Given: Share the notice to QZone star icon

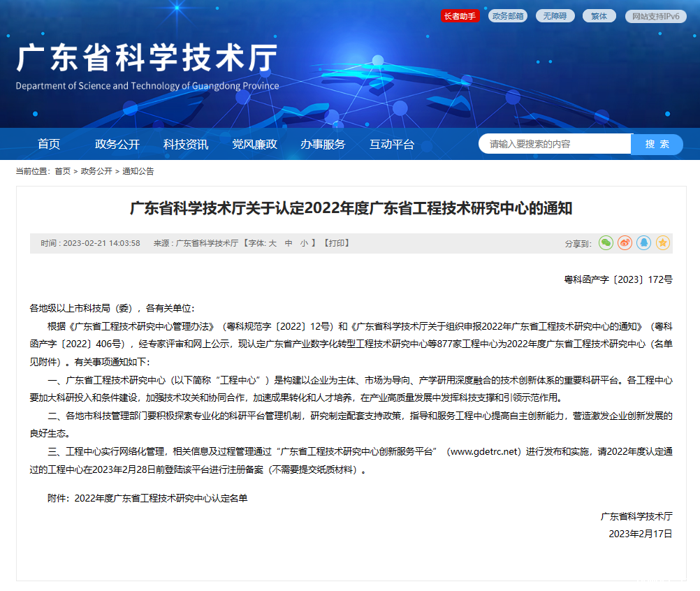Looking at the screenshot, I should coord(663,243).
